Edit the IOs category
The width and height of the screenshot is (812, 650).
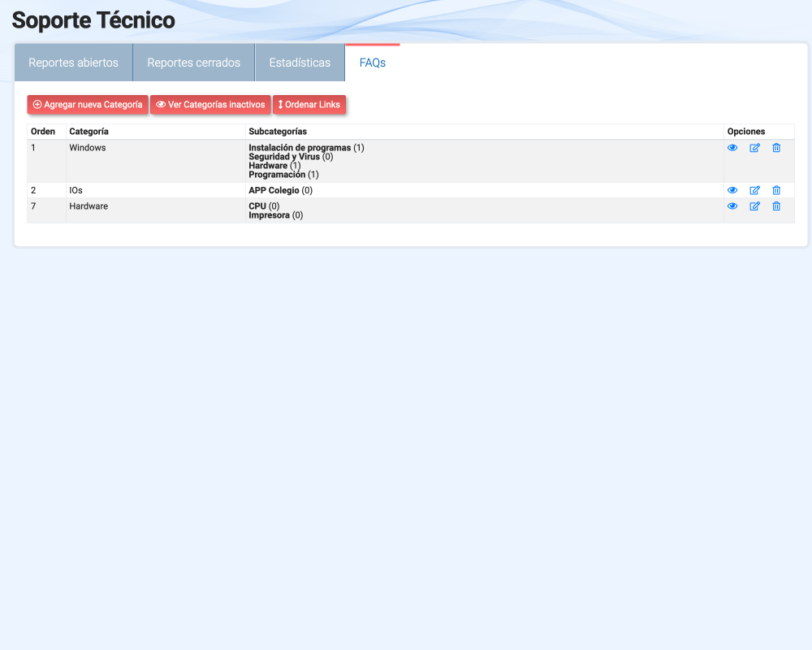click(x=754, y=190)
